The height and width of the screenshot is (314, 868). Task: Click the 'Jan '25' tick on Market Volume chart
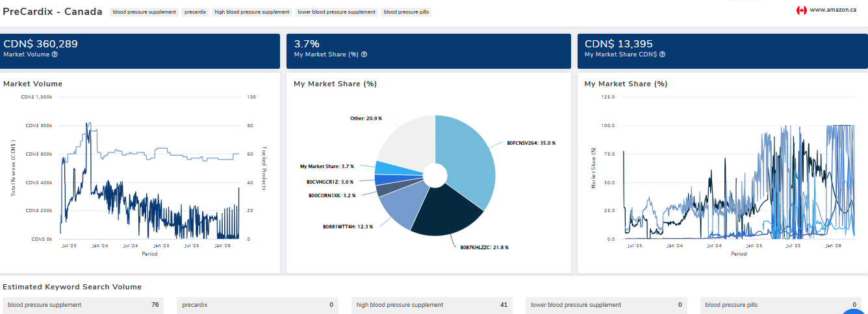tap(160, 246)
